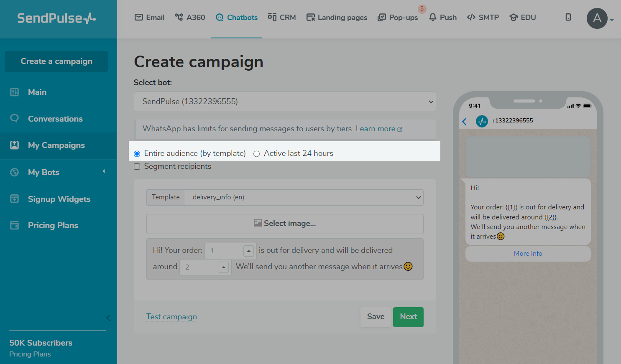The height and width of the screenshot is (364, 621).
Task: Click the SendPulse logo
Action: point(56,18)
